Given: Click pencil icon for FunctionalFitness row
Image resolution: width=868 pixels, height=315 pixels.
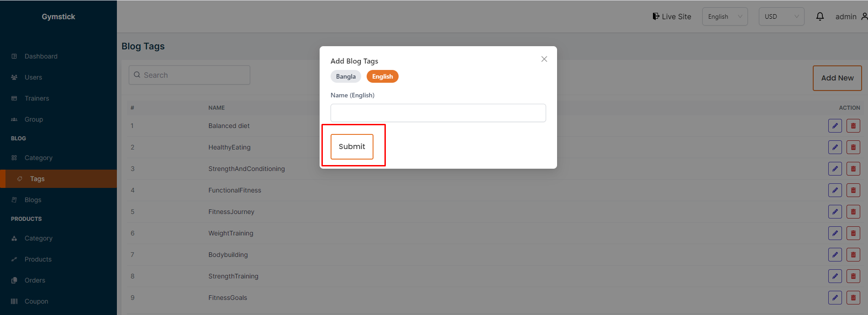Looking at the screenshot, I should (835, 190).
